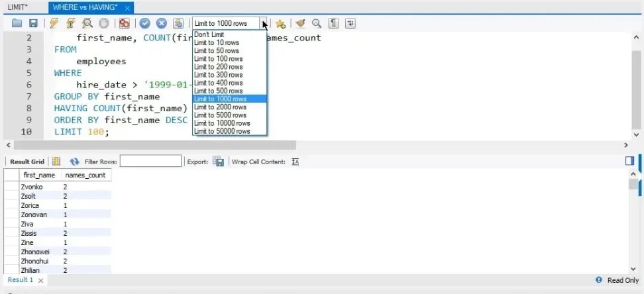Pick highlighted "Limit to 1000 rows"
Viewport: 644px width, 294px height.
click(230, 99)
